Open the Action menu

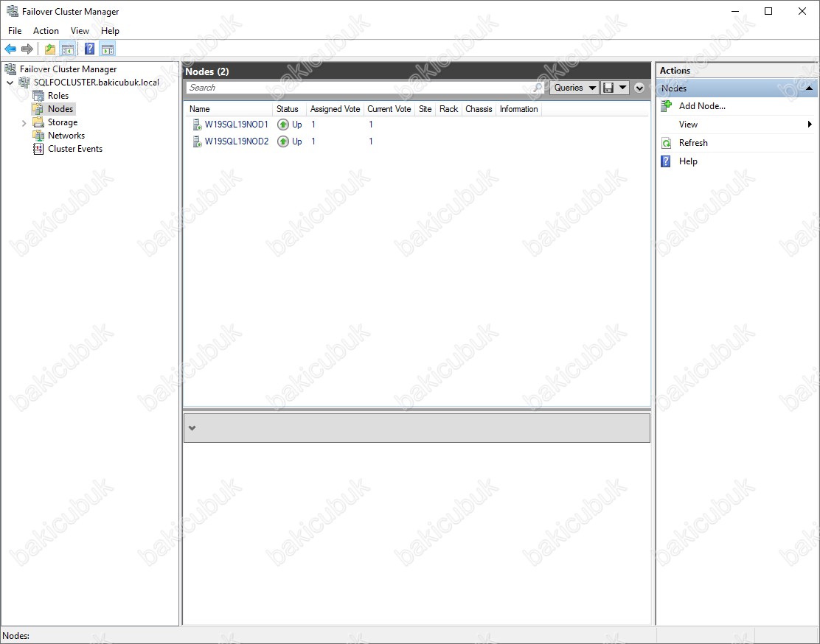pos(46,31)
